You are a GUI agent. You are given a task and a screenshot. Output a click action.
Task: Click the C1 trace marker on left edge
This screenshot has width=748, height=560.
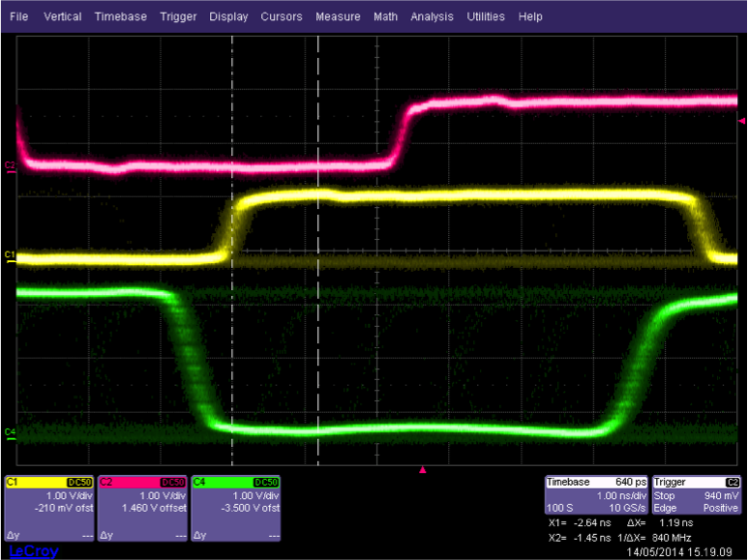tap(10, 255)
